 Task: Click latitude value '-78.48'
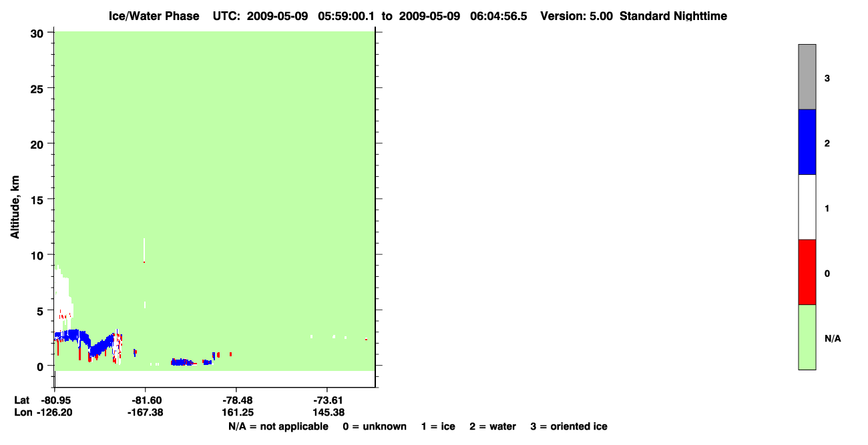click(237, 400)
